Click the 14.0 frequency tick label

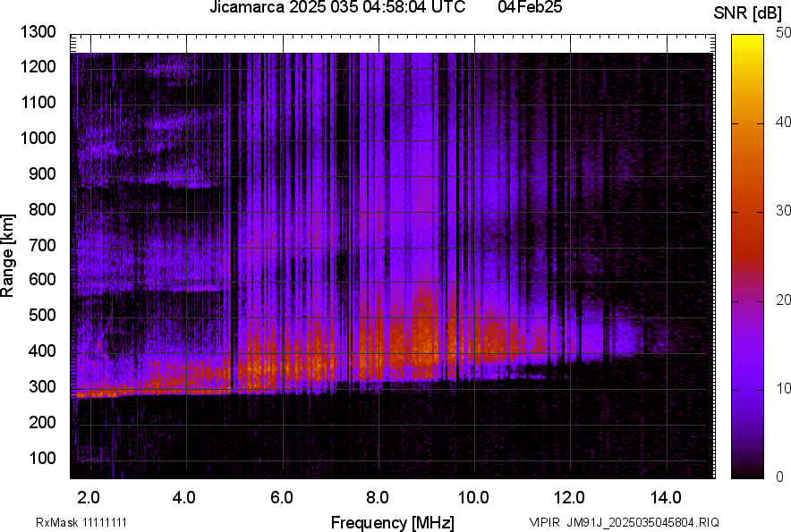pos(666,497)
